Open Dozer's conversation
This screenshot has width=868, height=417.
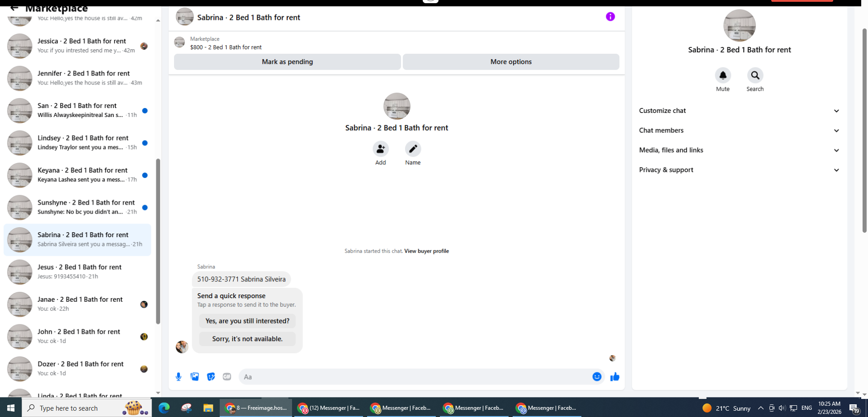pos(77,369)
